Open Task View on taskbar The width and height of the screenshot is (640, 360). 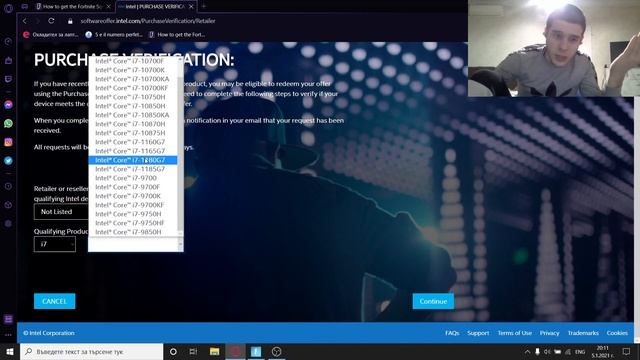[x=193, y=351]
